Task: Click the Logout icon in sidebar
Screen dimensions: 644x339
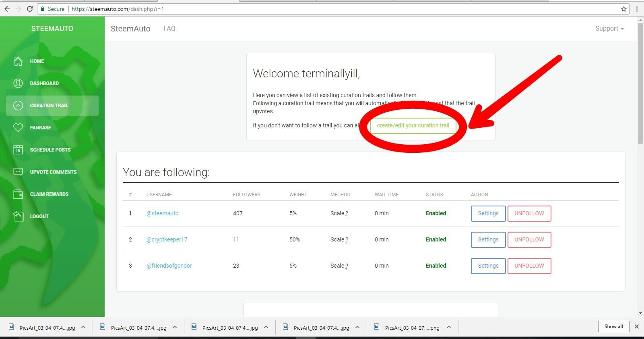Action: 18,216
